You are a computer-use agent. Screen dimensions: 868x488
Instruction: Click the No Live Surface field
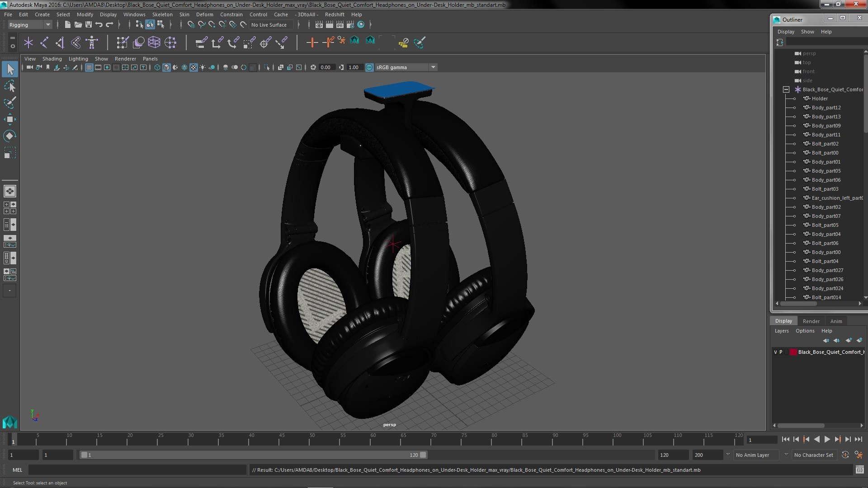(x=270, y=25)
